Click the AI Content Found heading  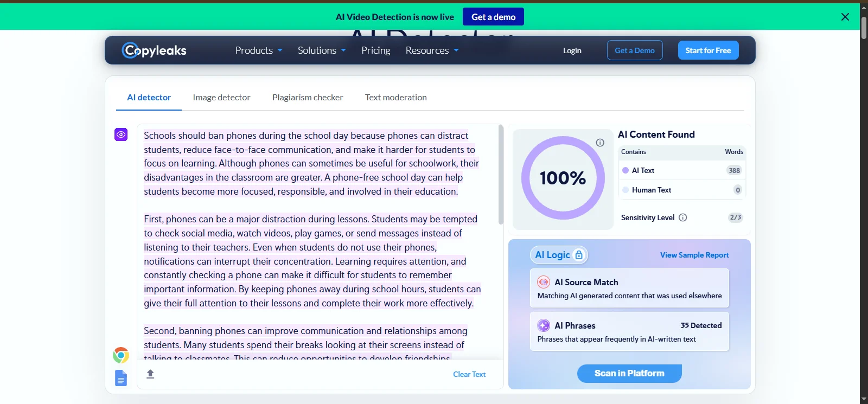(x=656, y=134)
